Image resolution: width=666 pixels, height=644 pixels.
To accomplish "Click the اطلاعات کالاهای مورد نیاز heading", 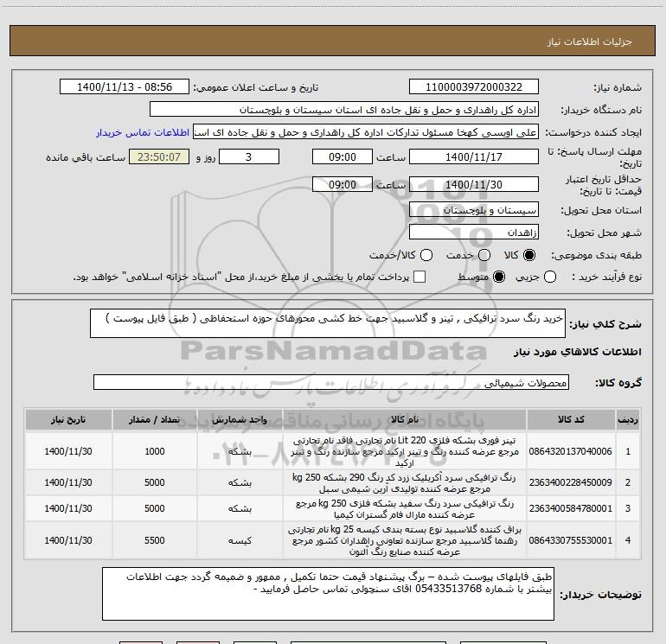I will (x=578, y=352).
